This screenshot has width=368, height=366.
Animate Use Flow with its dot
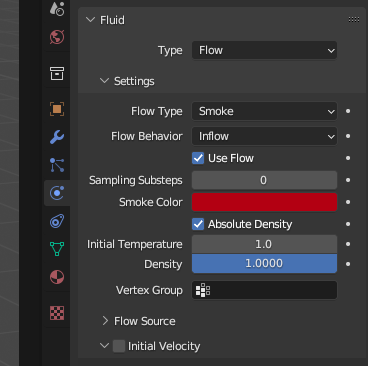(348, 158)
